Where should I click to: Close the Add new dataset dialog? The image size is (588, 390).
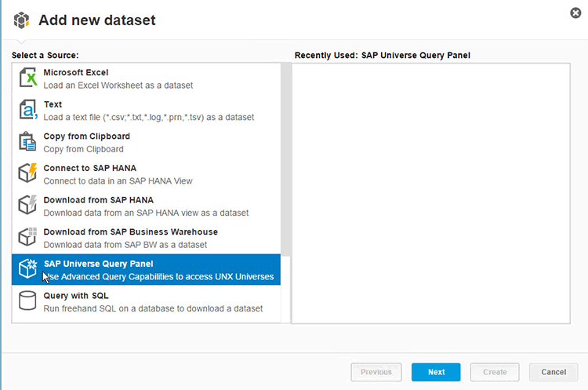575,13
